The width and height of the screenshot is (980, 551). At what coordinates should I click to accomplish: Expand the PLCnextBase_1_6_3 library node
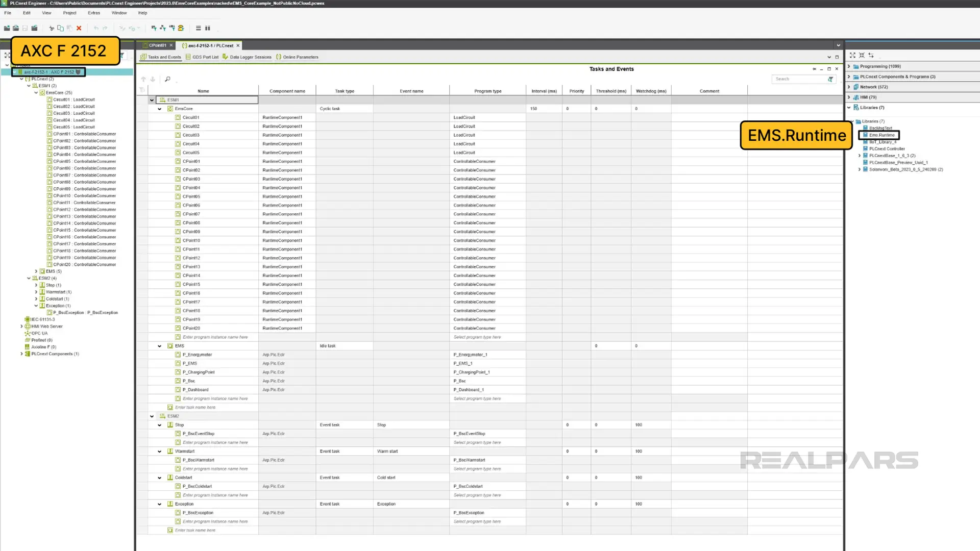click(860, 156)
